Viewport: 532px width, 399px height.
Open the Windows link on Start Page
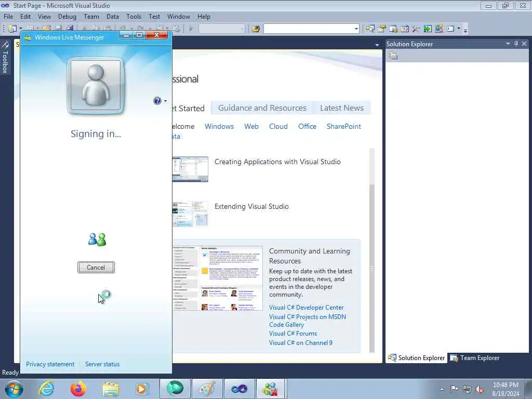[219, 126]
